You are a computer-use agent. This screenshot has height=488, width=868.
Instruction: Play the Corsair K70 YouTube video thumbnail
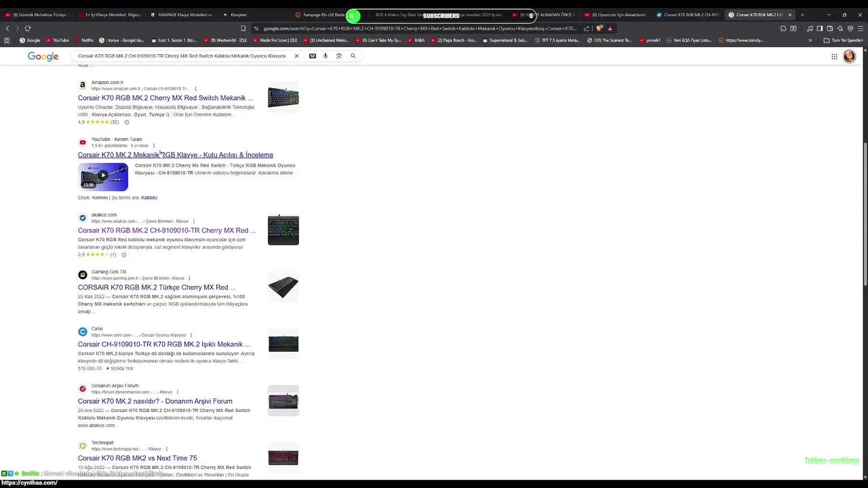pos(103,176)
